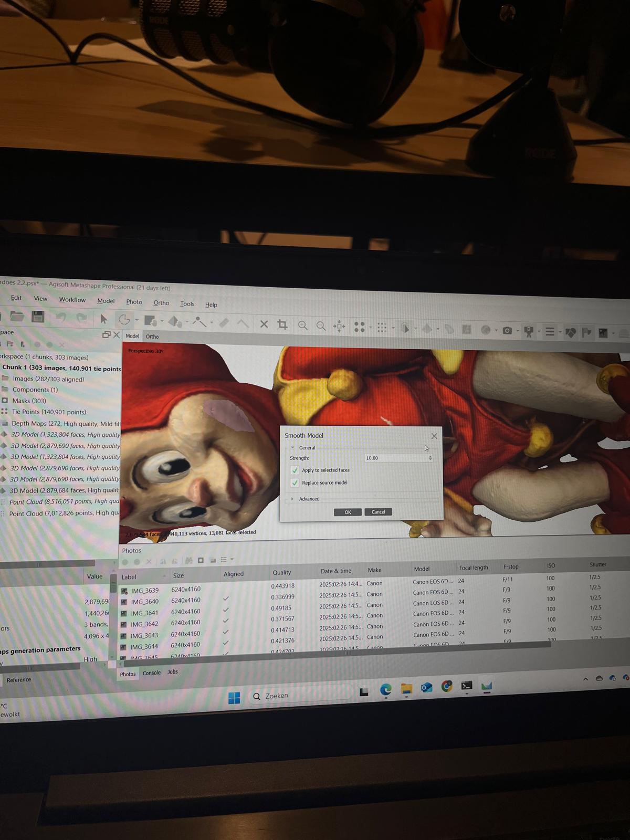Screen dimensions: 630x840
Task: Open the selection tool dropdown arrow
Action: [137, 320]
